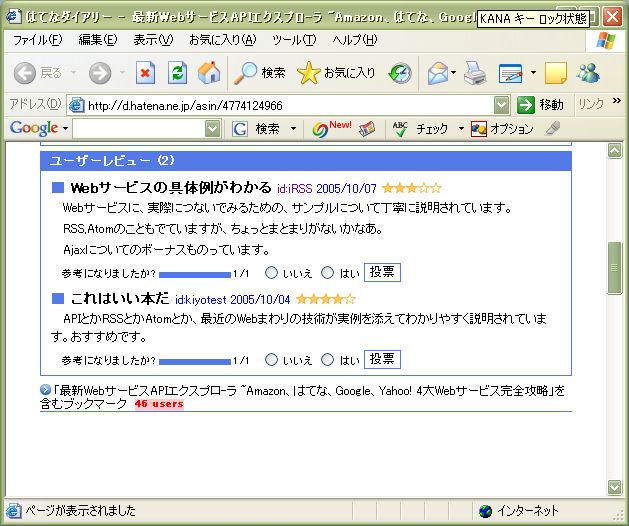The width and height of the screenshot is (629, 526).
Task: Refresh the page with green arrows icon
Action: [177, 73]
